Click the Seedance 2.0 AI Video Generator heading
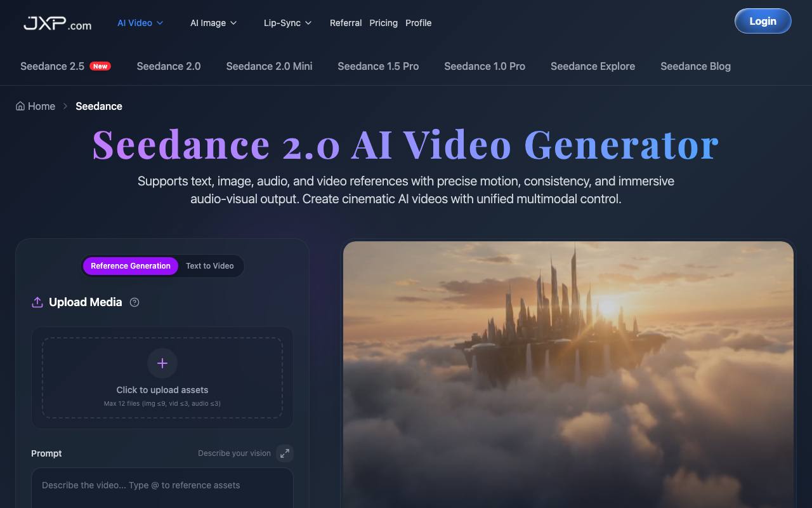Viewport: 812px width, 508px height. (x=406, y=144)
